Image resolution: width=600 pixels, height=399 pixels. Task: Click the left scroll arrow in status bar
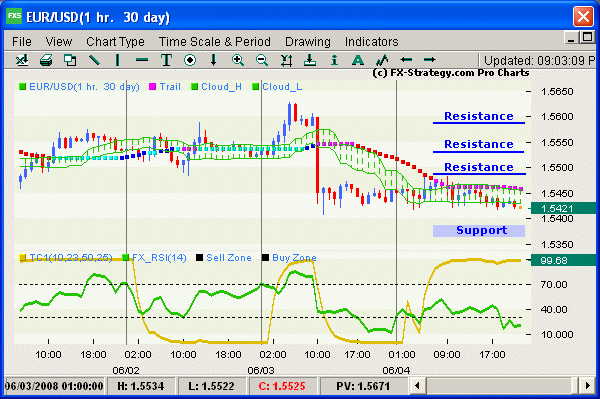417,385
